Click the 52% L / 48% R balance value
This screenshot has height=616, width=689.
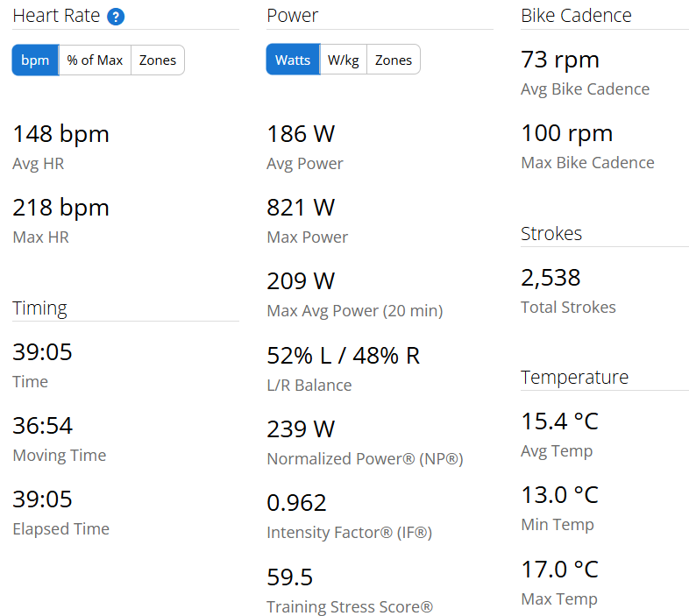click(343, 356)
